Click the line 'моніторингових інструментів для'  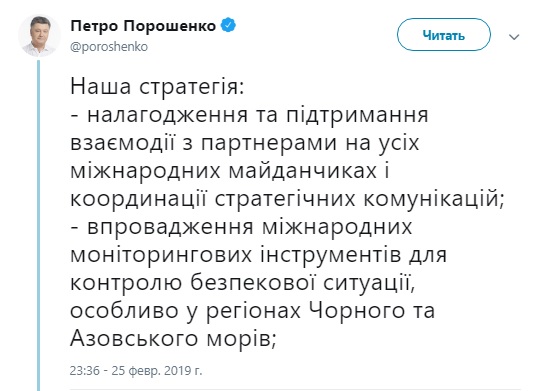coord(258,255)
